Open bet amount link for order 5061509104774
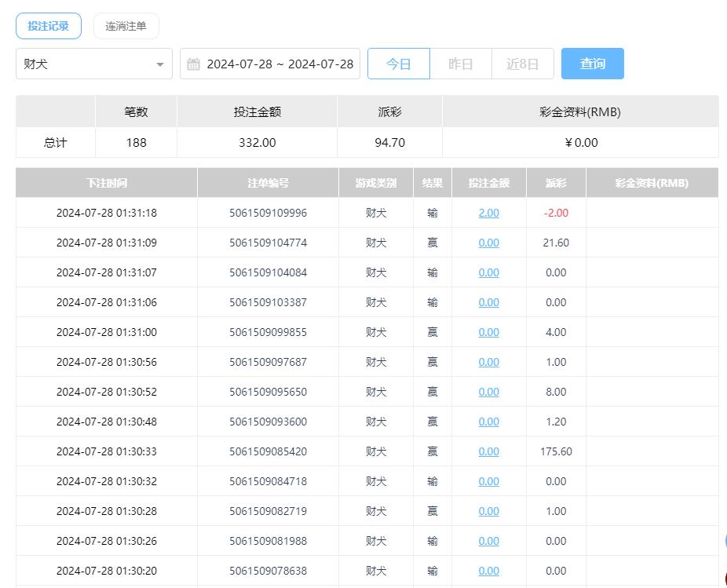Screen dimensions: 727x588 488,243
